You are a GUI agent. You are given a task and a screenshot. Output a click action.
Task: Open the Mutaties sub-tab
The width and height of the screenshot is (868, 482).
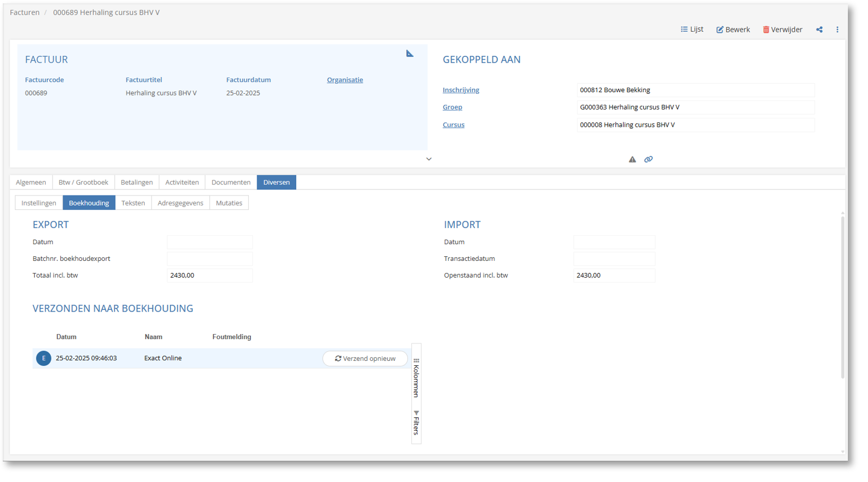click(x=229, y=203)
